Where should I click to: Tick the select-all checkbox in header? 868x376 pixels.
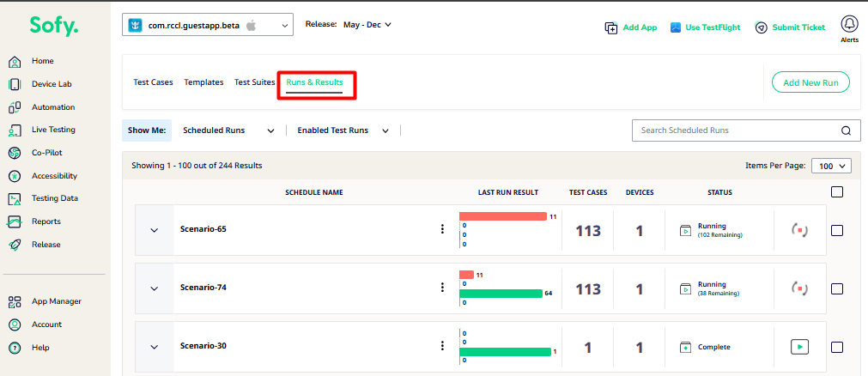coord(837,192)
